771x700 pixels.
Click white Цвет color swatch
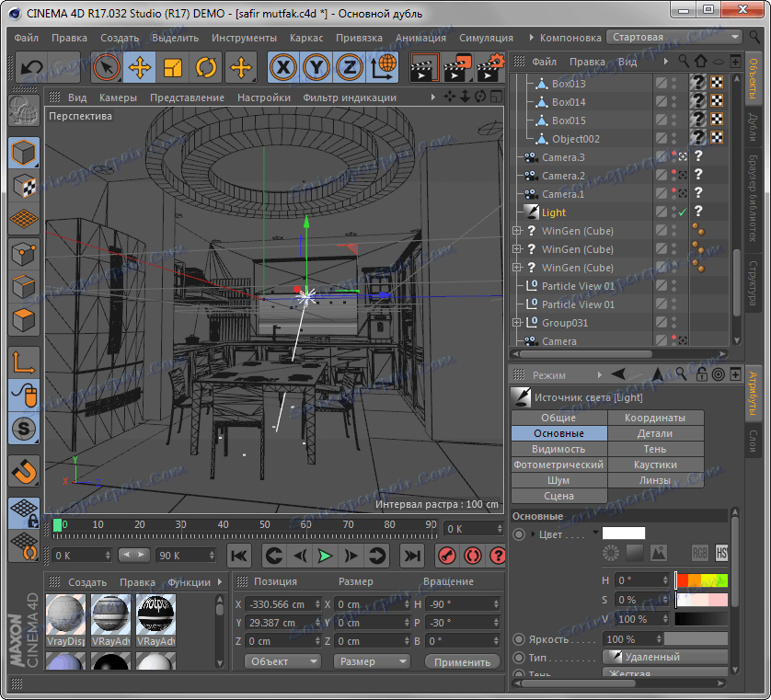(x=624, y=534)
